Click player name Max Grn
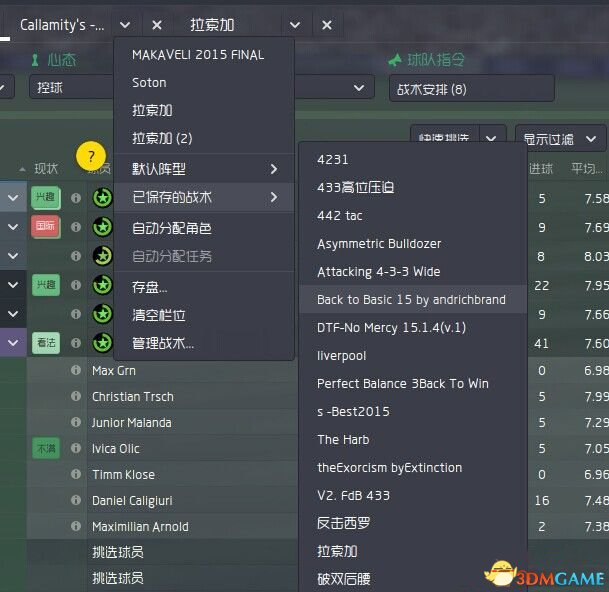Viewport: 609px width, 592px height. click(114, 371)
